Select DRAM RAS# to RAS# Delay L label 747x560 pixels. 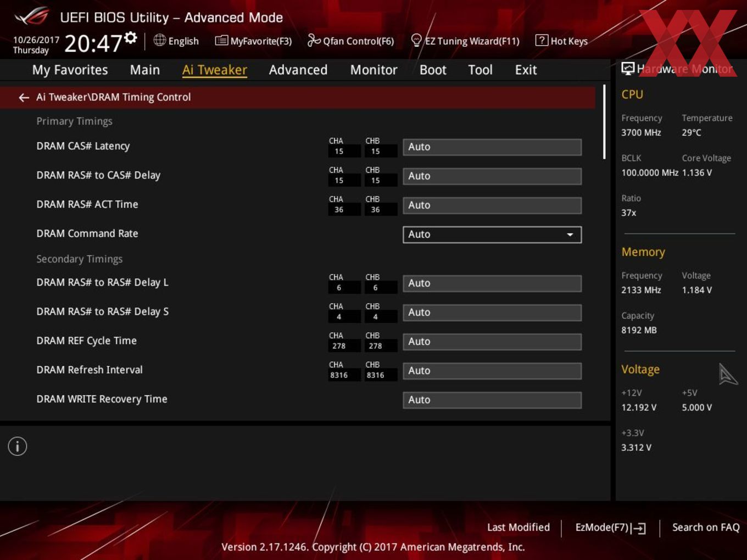(102, 282)
